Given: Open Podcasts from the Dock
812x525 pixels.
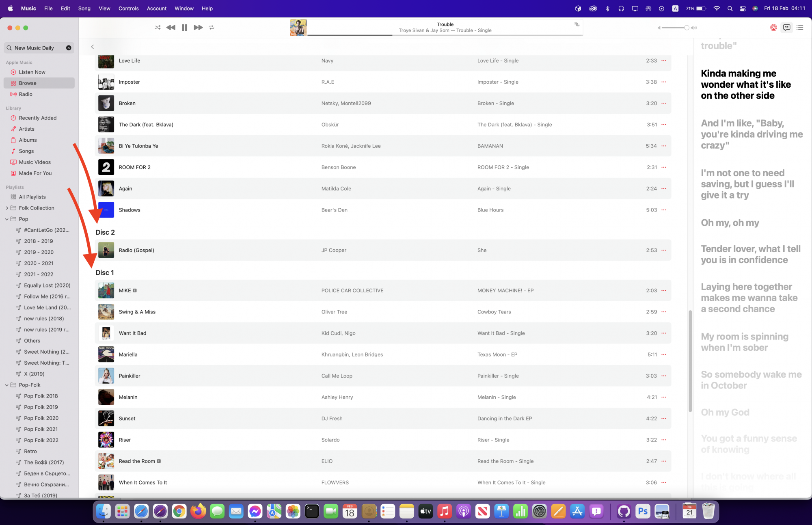Looking at the screenshot, I should coord(463,511).
